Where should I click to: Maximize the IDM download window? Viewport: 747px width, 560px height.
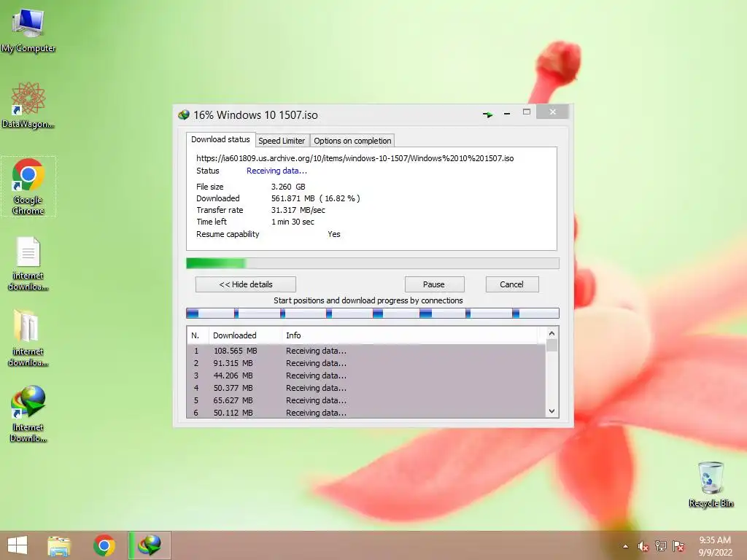pyautogui.click(x=527, y=112)
